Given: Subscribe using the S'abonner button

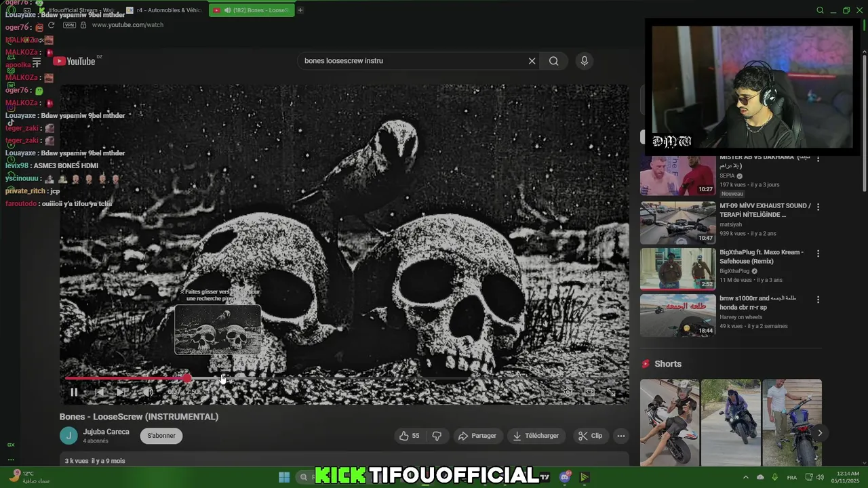Looking at the screenshot, I should point(161,436).
